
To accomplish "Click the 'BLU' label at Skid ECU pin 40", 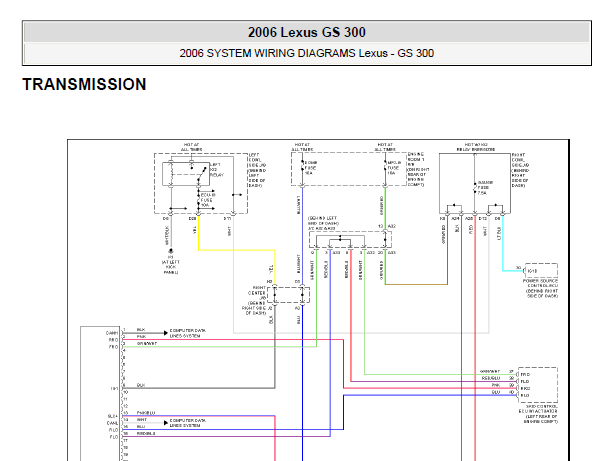I will (496, 392).
